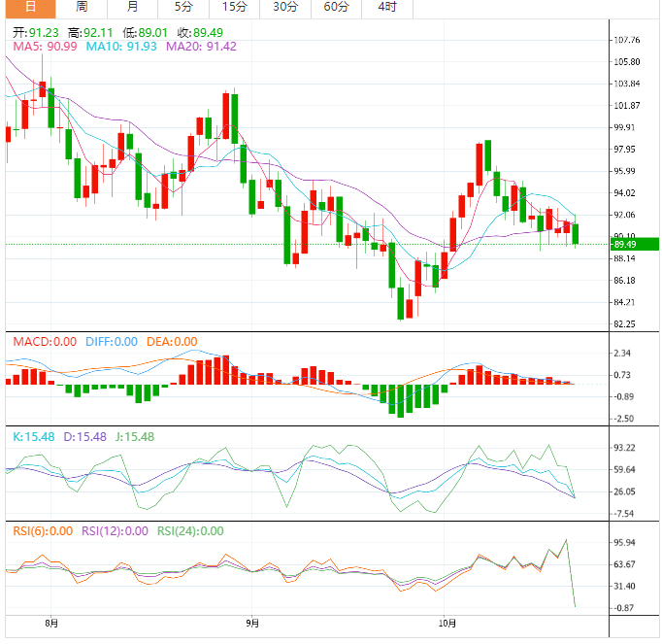Click the RSI(12):0.00 indicator label
The height and width of the screenshot is (644, 662).
click(115, 530)
